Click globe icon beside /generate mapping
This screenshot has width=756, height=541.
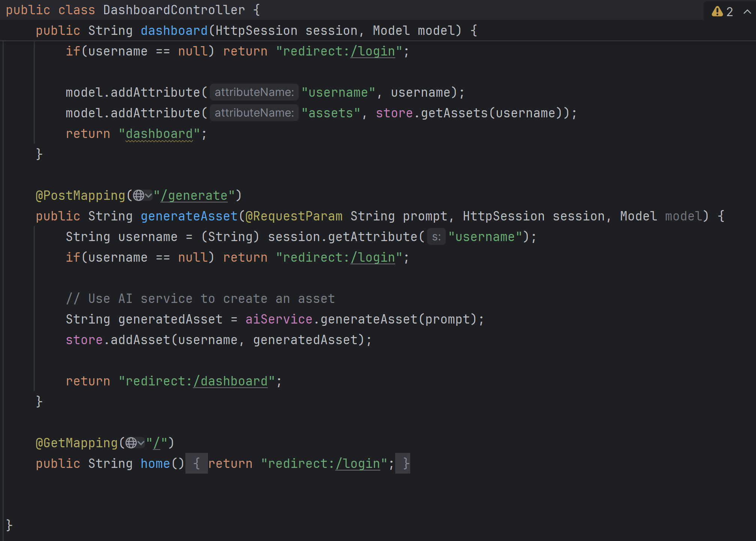[138, 195]
